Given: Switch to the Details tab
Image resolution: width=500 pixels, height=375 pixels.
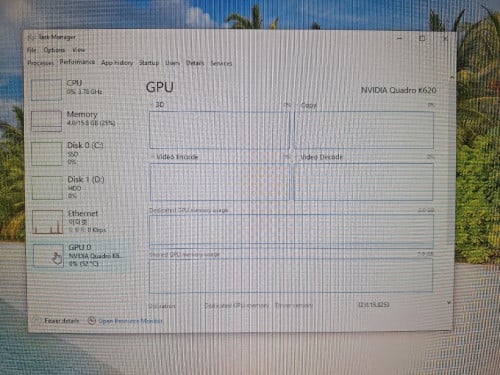Looking at the screenshot, I should [x=195, y=63].
